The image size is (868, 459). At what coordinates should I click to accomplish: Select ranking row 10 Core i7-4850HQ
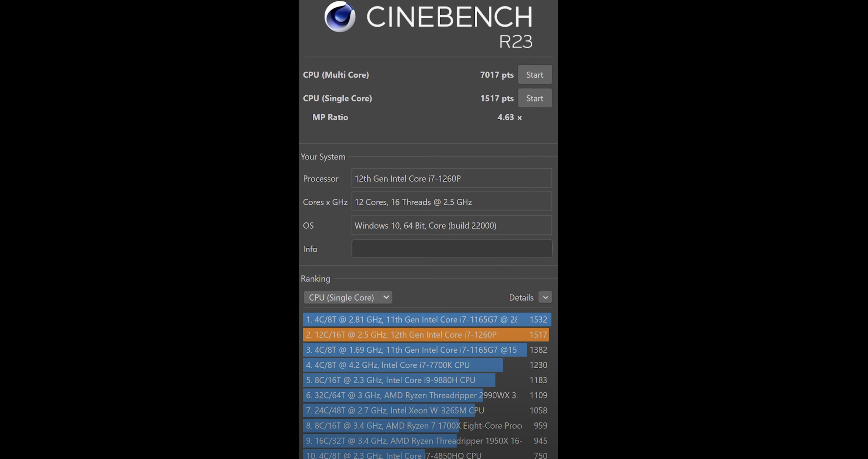[x=427, y=454]
